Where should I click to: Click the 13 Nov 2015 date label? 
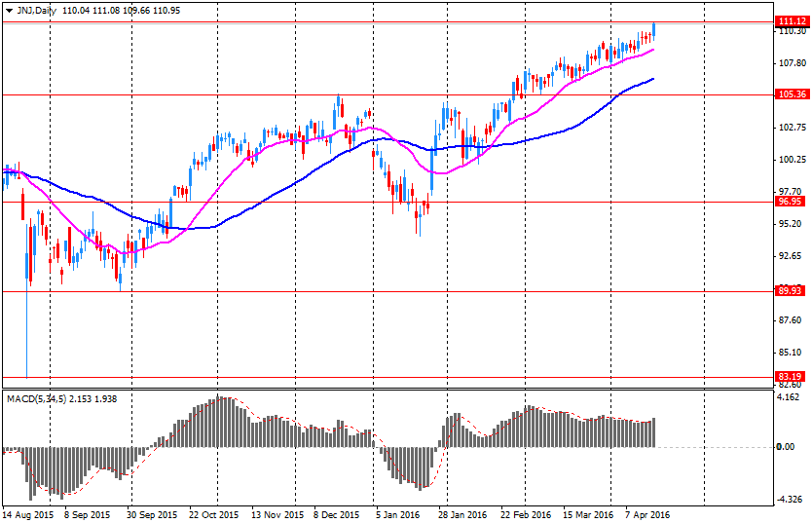click(x=277, y=515)
